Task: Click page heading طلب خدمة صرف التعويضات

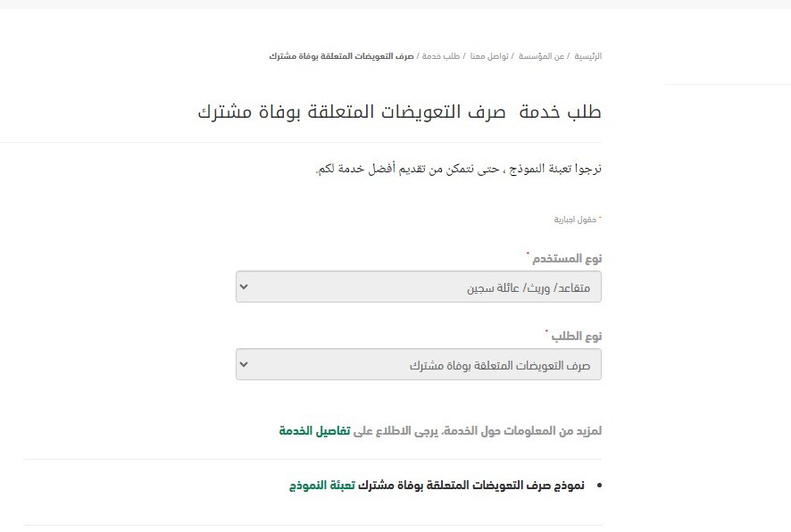Action: pos(400,112)
